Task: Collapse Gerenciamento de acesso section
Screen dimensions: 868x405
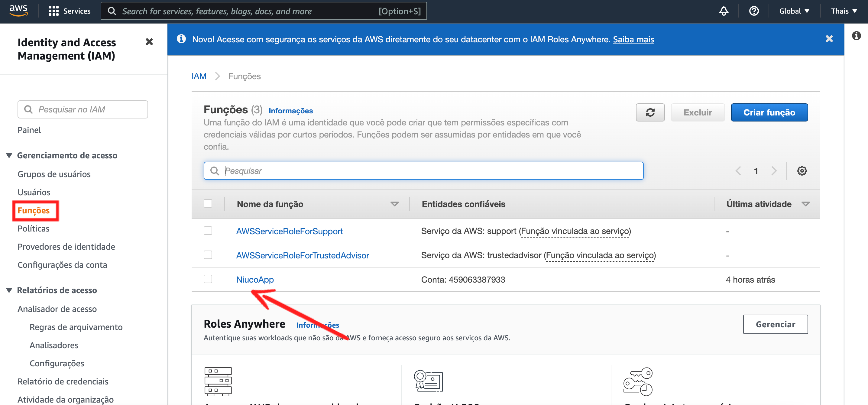Action: tap(9, 155)
